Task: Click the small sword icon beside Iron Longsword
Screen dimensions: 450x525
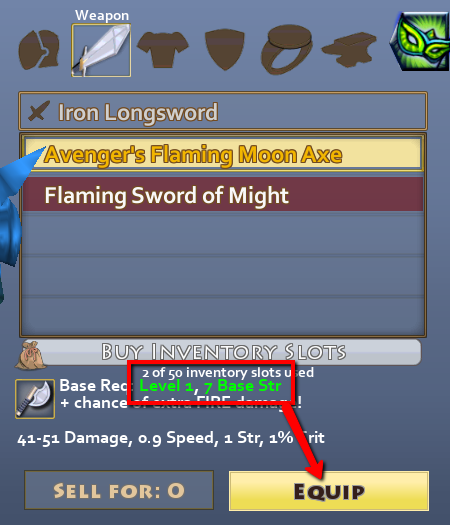Action: click(39, 111)
